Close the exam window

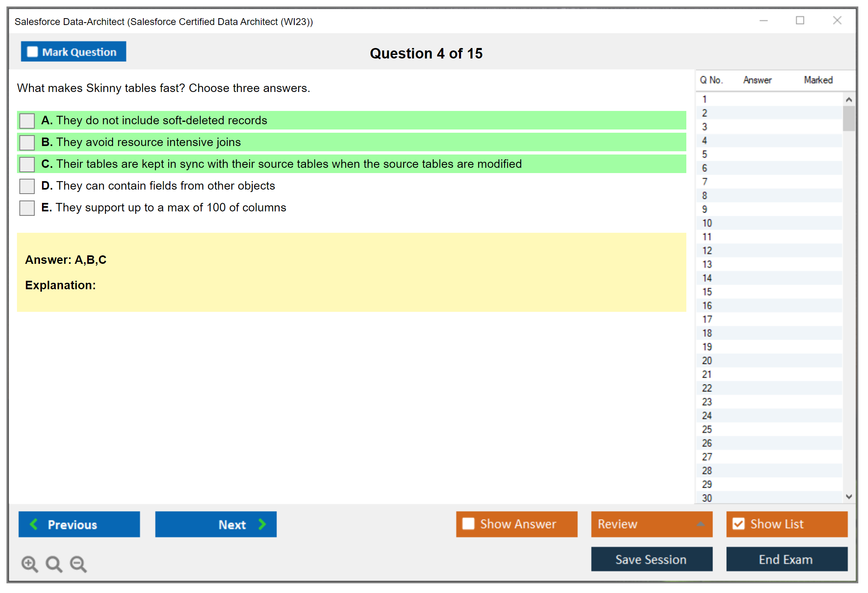[x=837, y=21]
